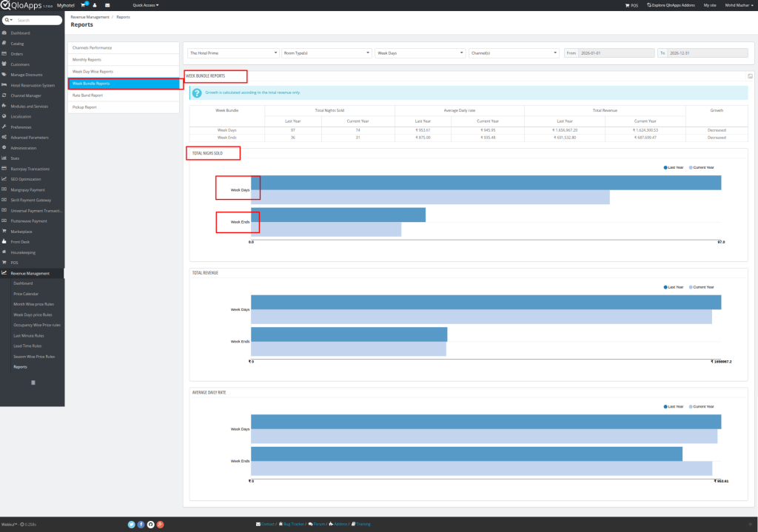Expand the Room Type(s) dropdown
The image size is (758, 532).
click(326, 53)
